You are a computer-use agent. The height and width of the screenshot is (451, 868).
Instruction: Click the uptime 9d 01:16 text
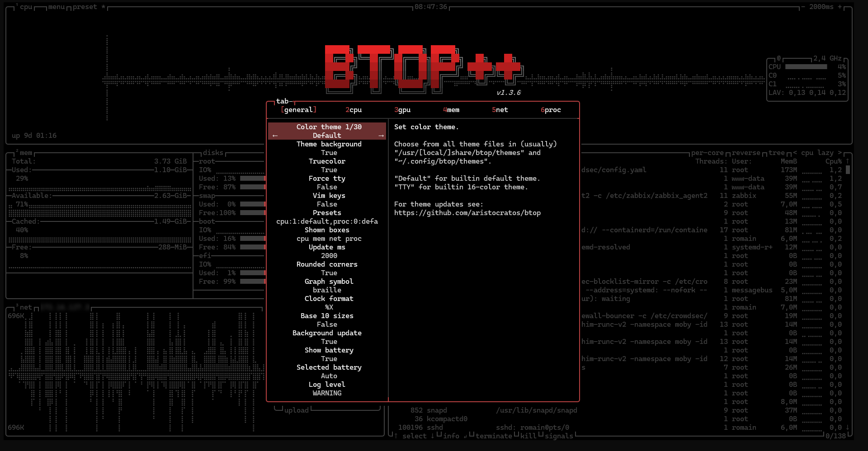34,136
